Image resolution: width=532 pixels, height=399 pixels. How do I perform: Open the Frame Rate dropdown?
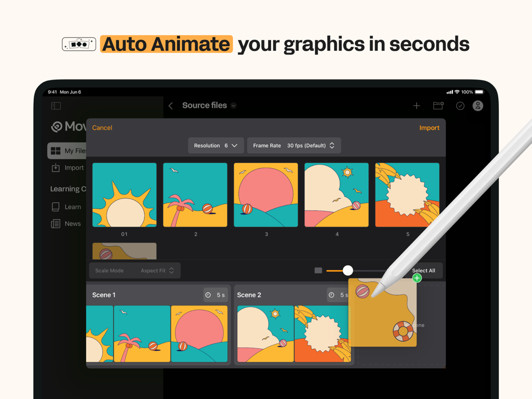point(294,145)
